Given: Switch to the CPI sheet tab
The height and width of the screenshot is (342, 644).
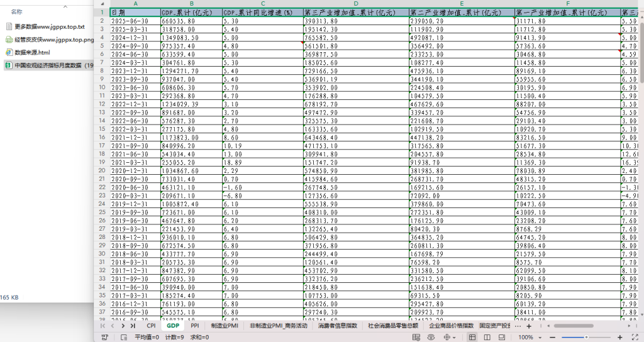Looking at the screenshot, I should (x=151, y=326).
